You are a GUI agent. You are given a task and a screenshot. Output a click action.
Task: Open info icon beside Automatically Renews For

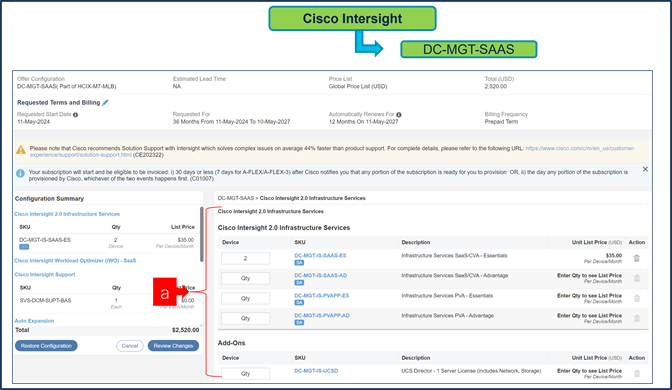coord(399,114)
